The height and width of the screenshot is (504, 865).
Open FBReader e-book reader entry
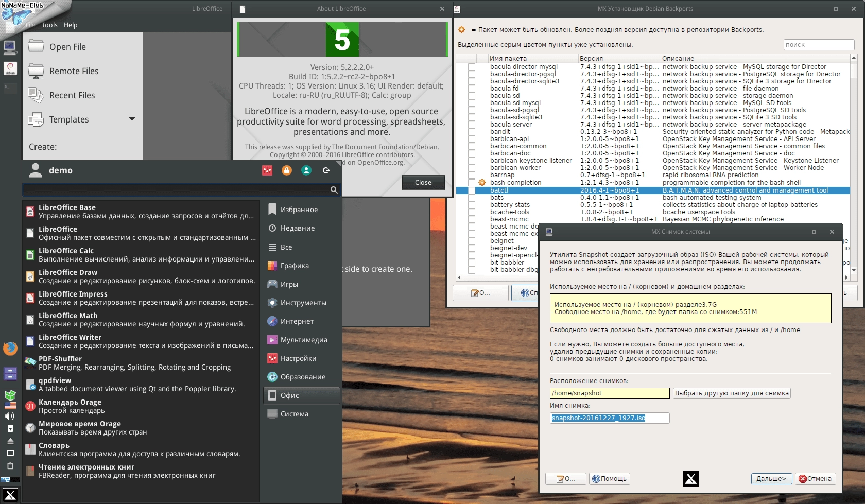[x=140, y=471]
